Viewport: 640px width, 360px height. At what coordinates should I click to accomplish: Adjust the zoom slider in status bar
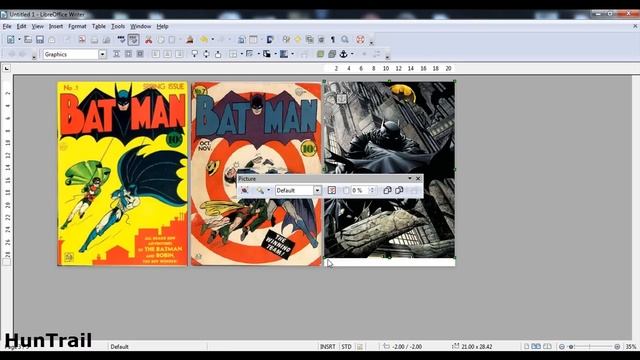(589, 347)
